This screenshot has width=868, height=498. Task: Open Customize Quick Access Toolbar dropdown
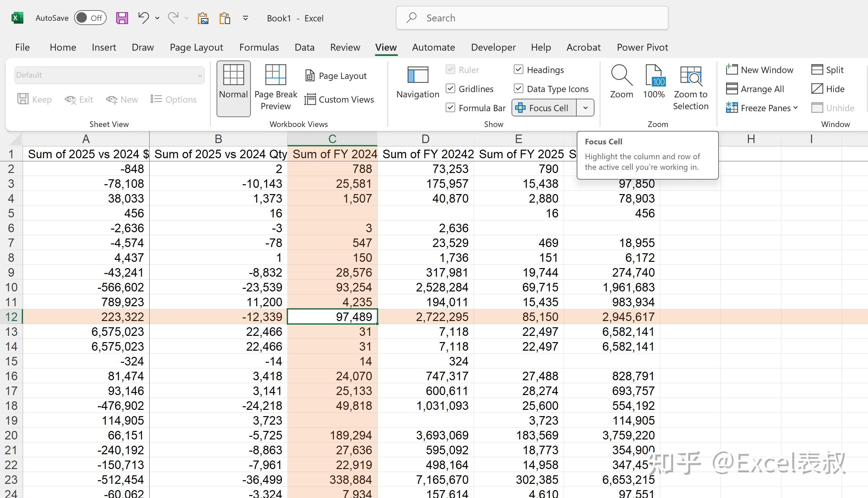click(246, 18)
